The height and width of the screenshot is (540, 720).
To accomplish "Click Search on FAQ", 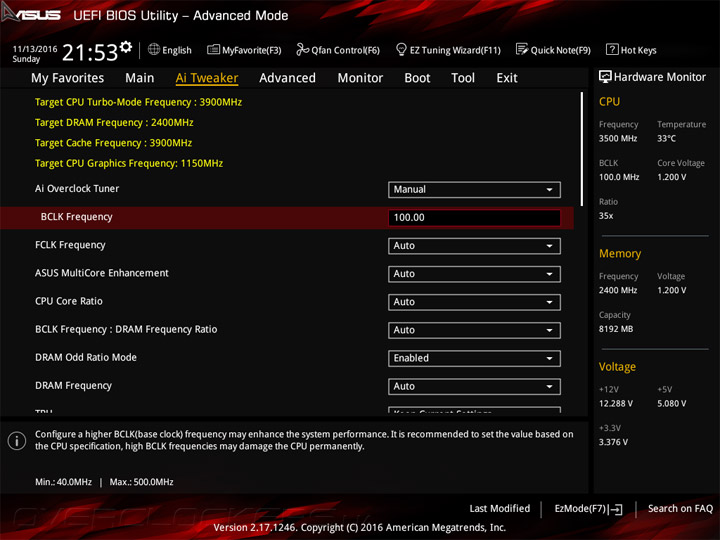I will tap(680, 508).
